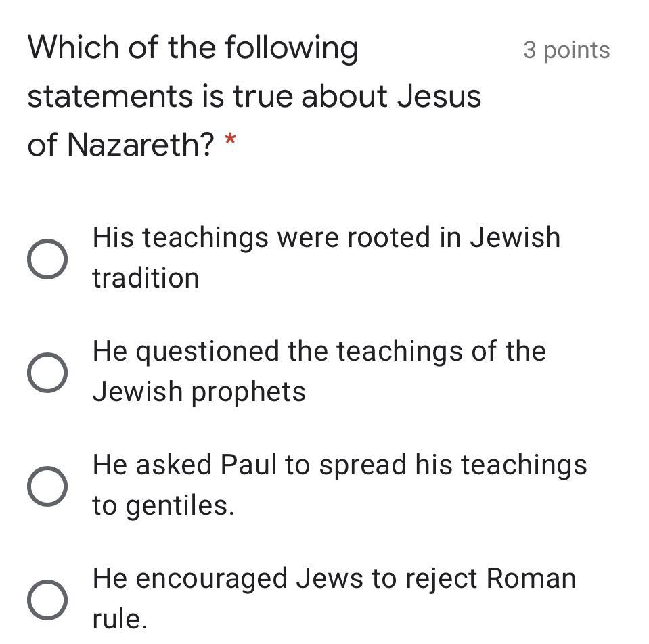Click the 'to gentiles.' line of option three
649x644 pixels.
click(163, 505)
